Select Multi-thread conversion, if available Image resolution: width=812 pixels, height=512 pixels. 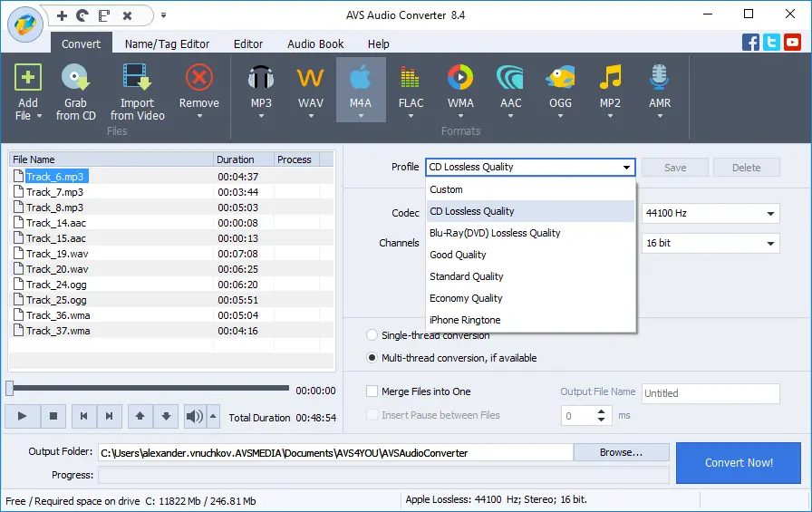click(372, 358)
